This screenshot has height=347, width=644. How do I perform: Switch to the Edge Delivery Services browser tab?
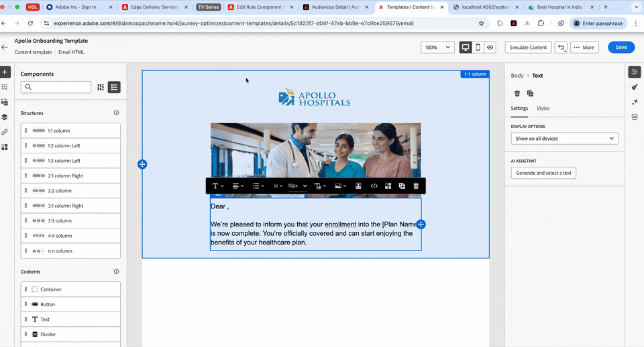point(155,7)
